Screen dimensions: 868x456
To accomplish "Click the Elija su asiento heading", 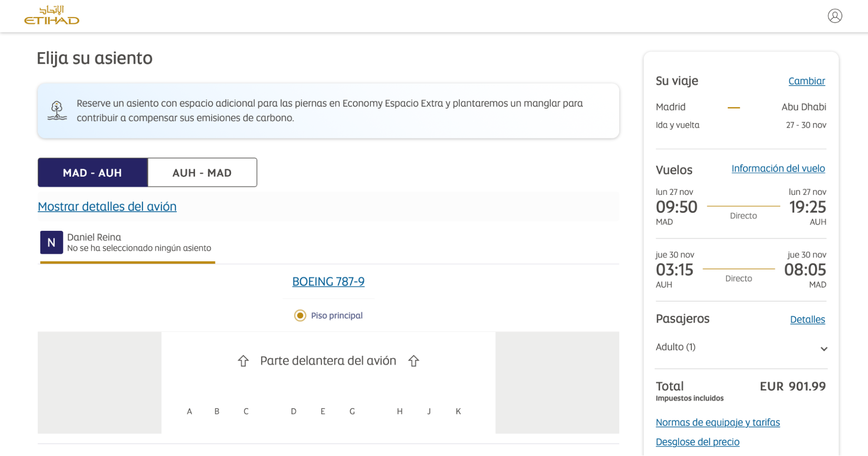I will tap(95, 59).
